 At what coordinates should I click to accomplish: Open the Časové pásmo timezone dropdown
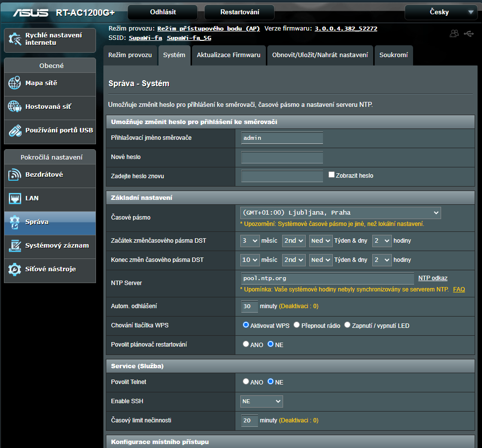[340, 213]
